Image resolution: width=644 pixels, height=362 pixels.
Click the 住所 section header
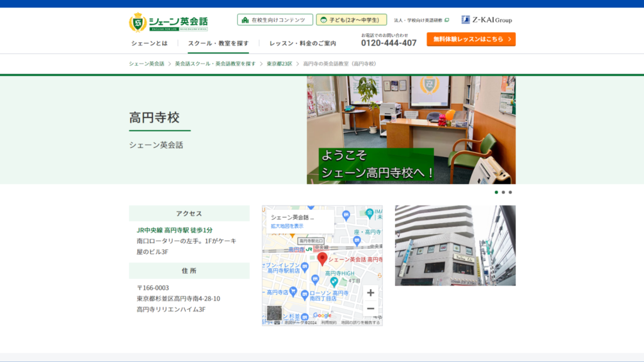point(189,271)
